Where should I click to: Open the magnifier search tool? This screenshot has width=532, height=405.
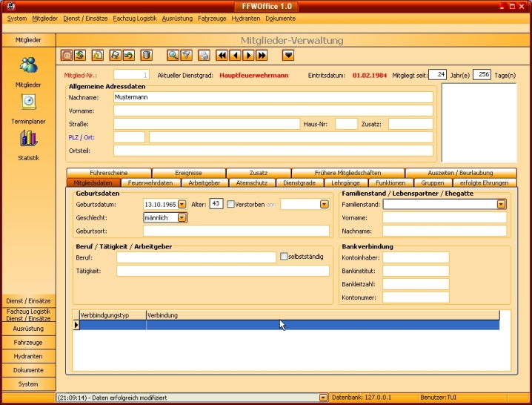click(x=173, y=55)
